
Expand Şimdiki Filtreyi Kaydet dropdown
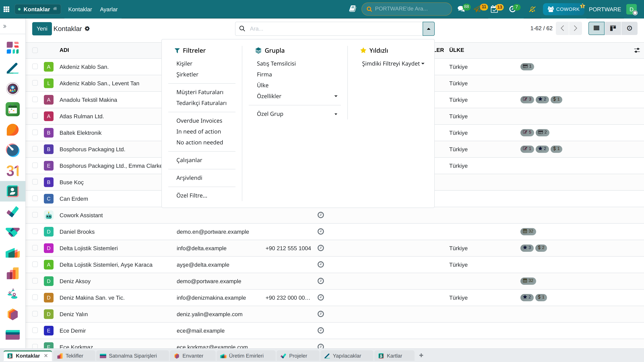pos(393,64)
